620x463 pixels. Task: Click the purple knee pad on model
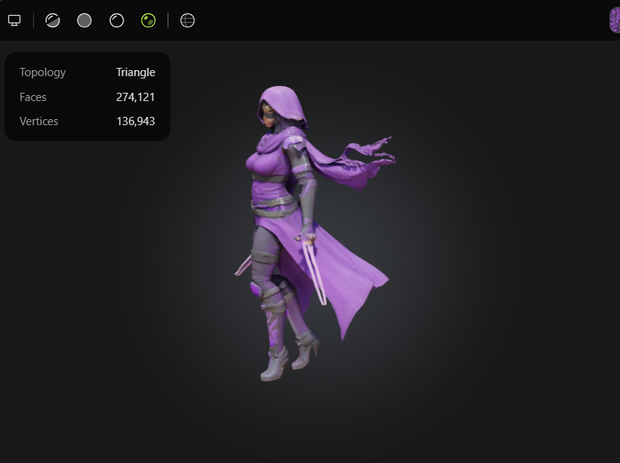255,290
